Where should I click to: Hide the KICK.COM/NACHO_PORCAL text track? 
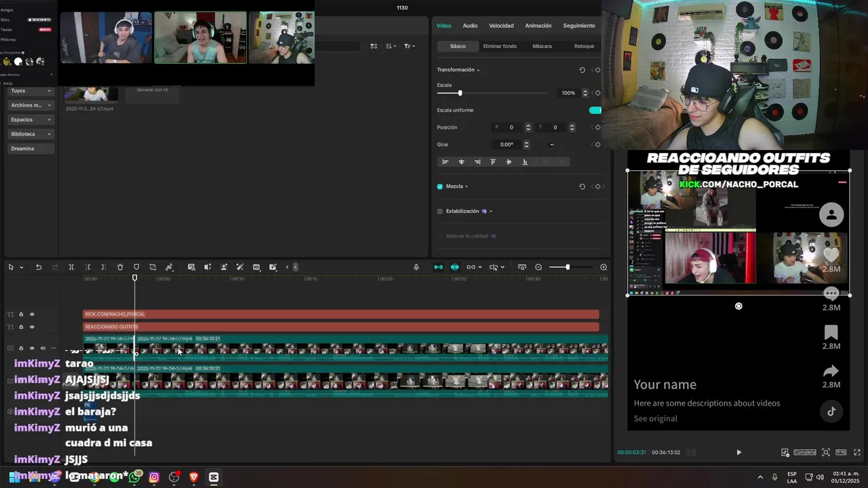point(32,314)
